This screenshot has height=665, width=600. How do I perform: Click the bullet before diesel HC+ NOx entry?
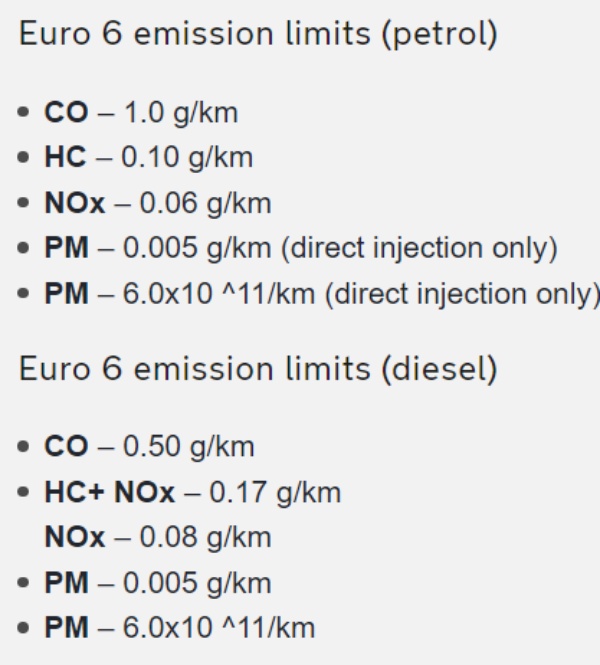23,492
